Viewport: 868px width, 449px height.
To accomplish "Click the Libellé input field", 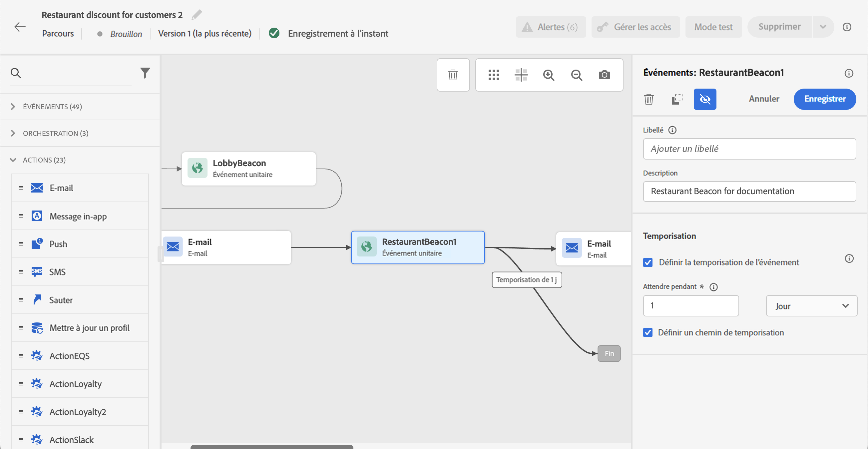I will coord(749,149).
